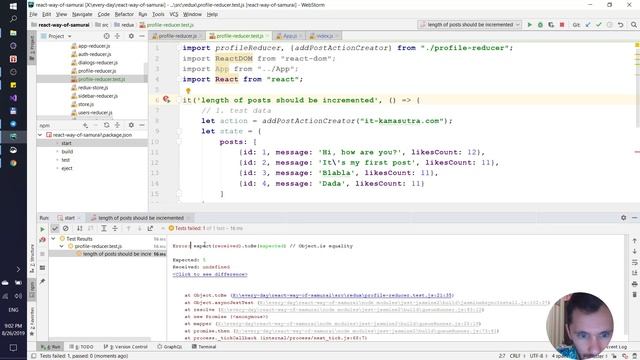
Task: Switch to the App.js editor tab
Action: 289,36
